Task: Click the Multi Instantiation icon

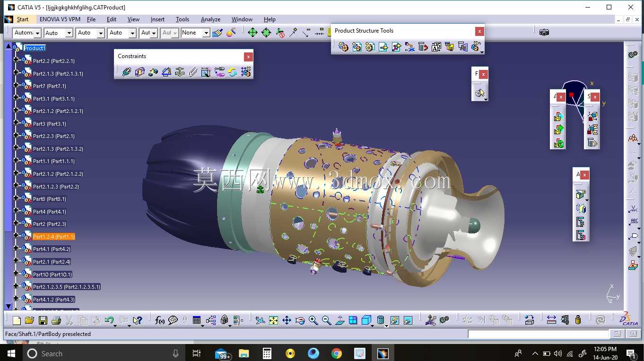Action: [x=476, y=46]
